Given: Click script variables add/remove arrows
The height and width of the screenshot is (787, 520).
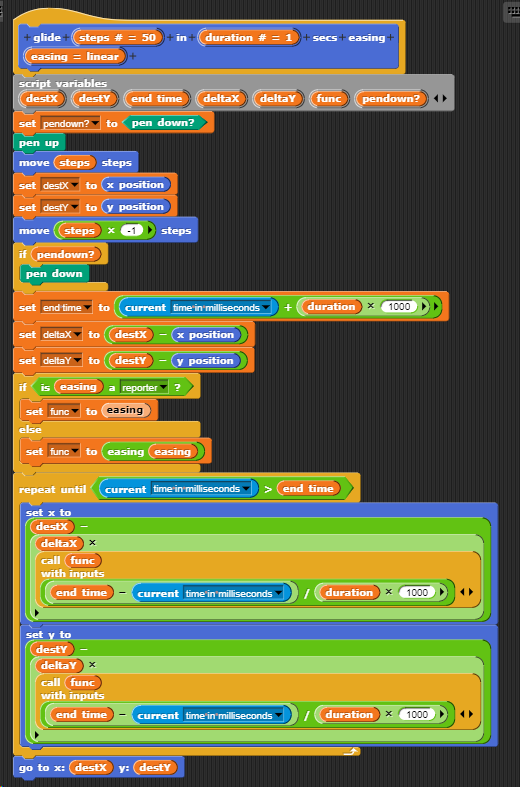Looking at the screenshot, I should pyautogui.click(x=440, y=99).
